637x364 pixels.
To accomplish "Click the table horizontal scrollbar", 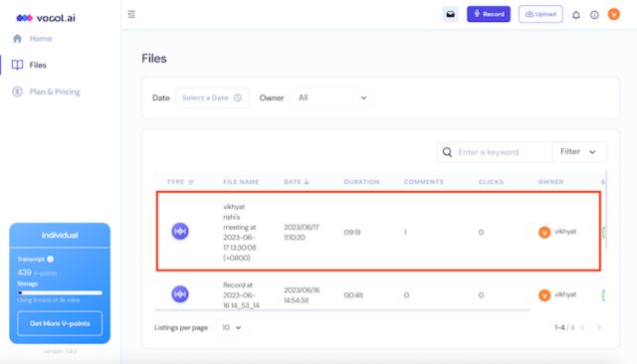I will coord(342,310).
